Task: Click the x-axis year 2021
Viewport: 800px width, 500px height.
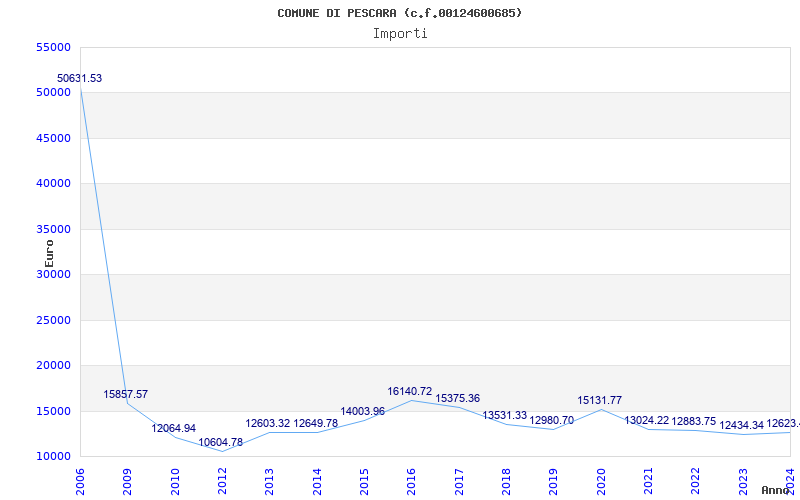Action: (x=648, y=482)
